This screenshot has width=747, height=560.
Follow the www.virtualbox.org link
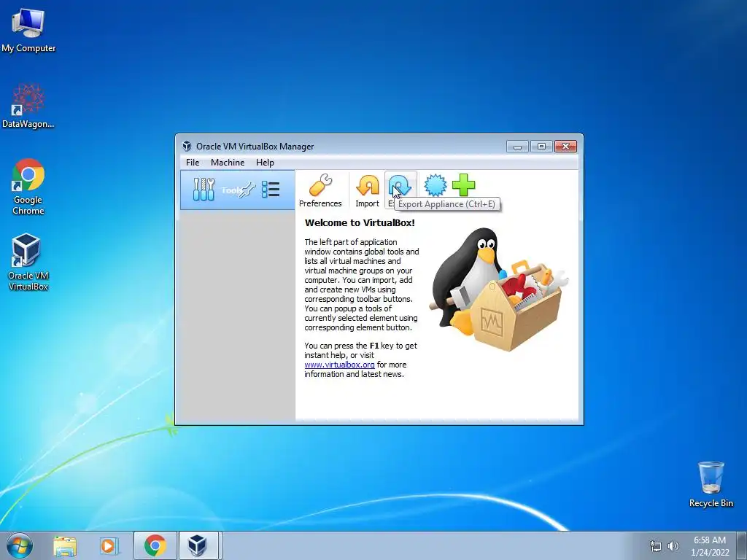click(x=340, y=365)
